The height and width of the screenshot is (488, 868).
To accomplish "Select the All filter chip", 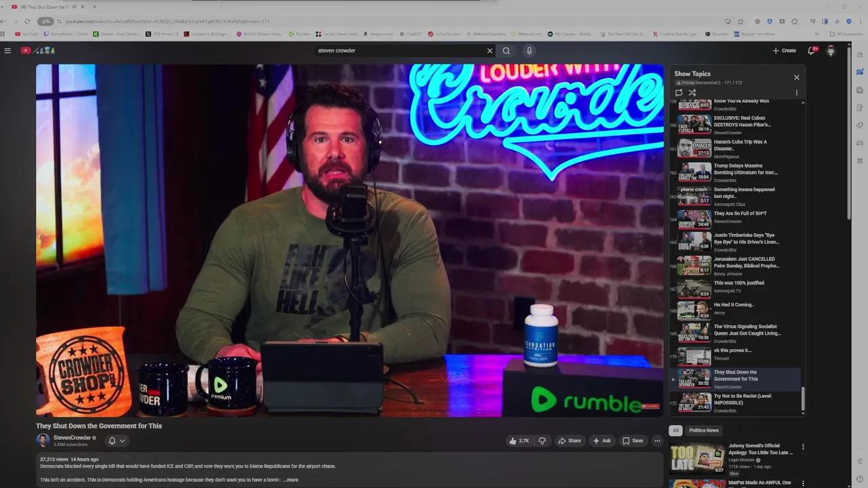I will pos(675,430).
